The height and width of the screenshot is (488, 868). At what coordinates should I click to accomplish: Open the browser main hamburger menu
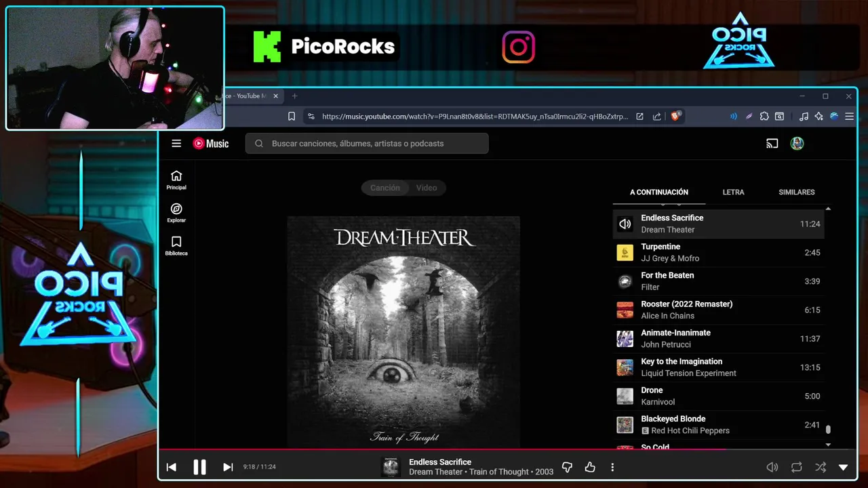click(849, 117)
